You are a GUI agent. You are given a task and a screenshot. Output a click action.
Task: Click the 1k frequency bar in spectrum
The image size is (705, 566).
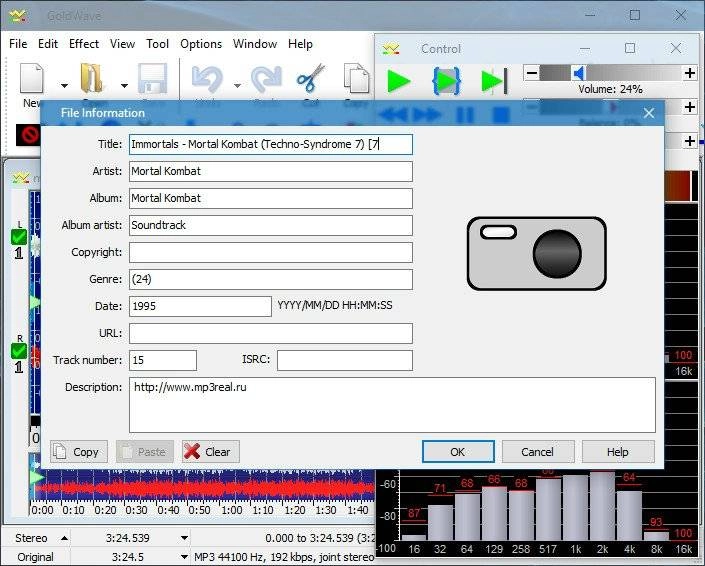click(x=576, y=507)
